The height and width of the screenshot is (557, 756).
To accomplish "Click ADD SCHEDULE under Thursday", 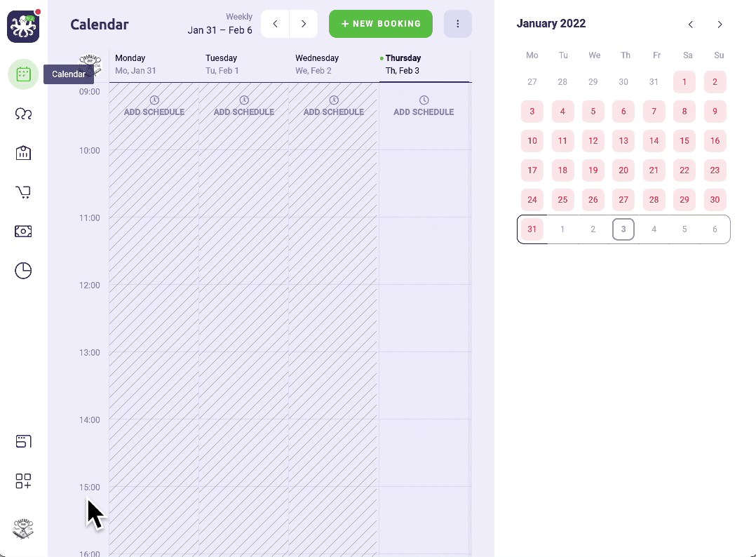I will [x=424, y=107].
